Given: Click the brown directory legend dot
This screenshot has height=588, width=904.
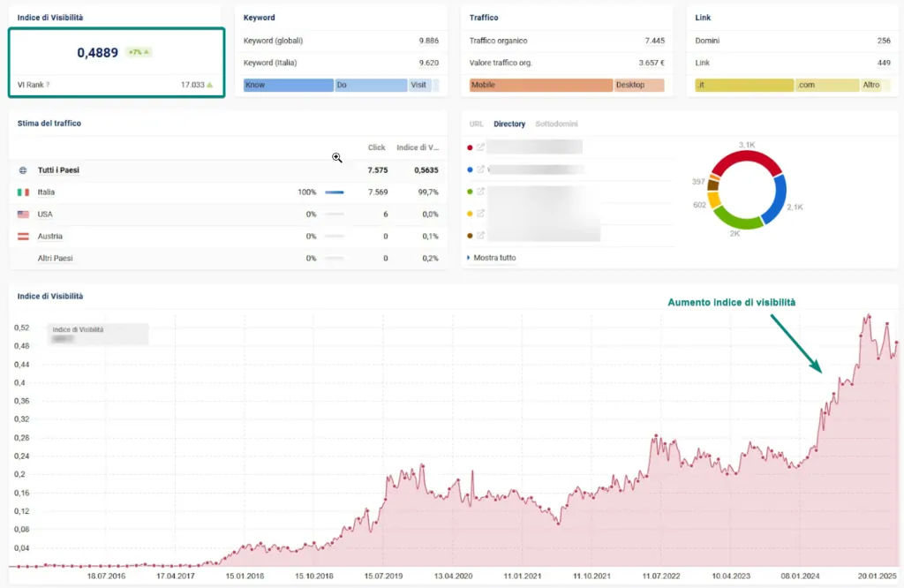Looking at the screenshot, I should [x=470, y=235].
